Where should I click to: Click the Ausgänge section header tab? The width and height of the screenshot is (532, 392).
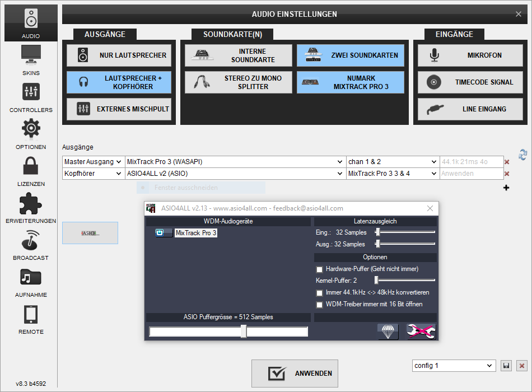[x=105, y=34]
